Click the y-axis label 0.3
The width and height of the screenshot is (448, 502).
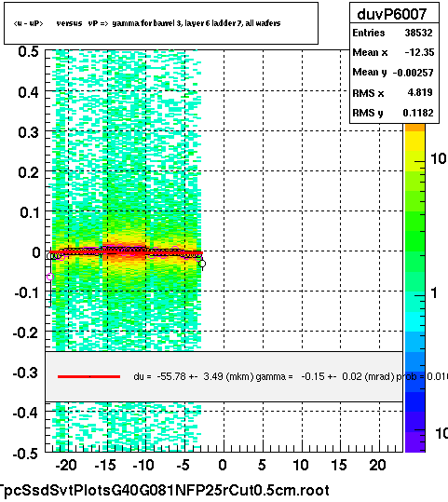point(28,132)
